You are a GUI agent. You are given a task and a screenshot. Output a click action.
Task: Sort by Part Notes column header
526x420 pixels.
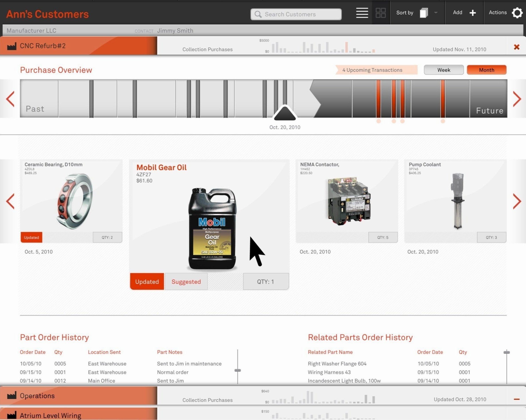tap(170, 352)
